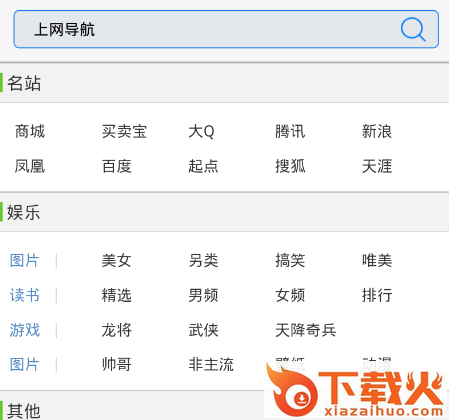Open the 商城 link
This screenshot has height=420, width=449.
click(x=30, y=131)
